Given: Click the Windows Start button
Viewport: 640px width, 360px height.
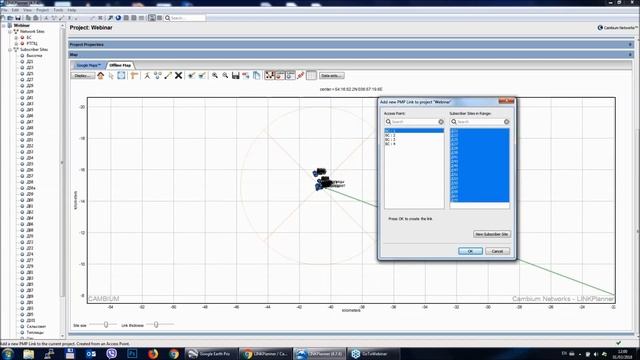Looking at the screenshot, I should pos(7,353).
